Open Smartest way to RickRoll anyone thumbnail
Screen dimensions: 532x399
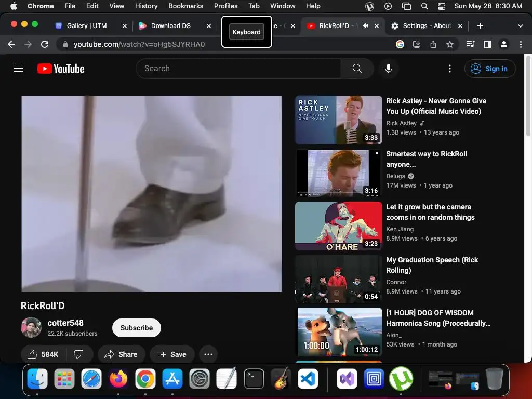coord(339,173)
